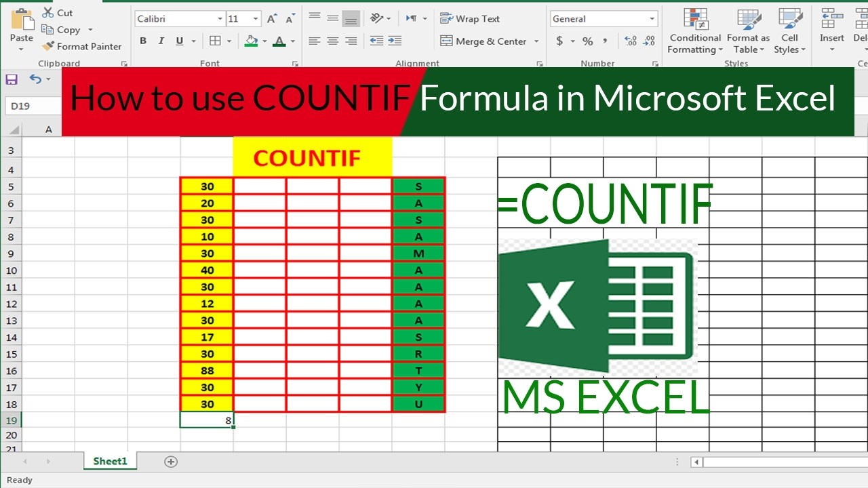
Task: Apply Percent Style format
Action: pyautogui.click(x=587, y=41)
